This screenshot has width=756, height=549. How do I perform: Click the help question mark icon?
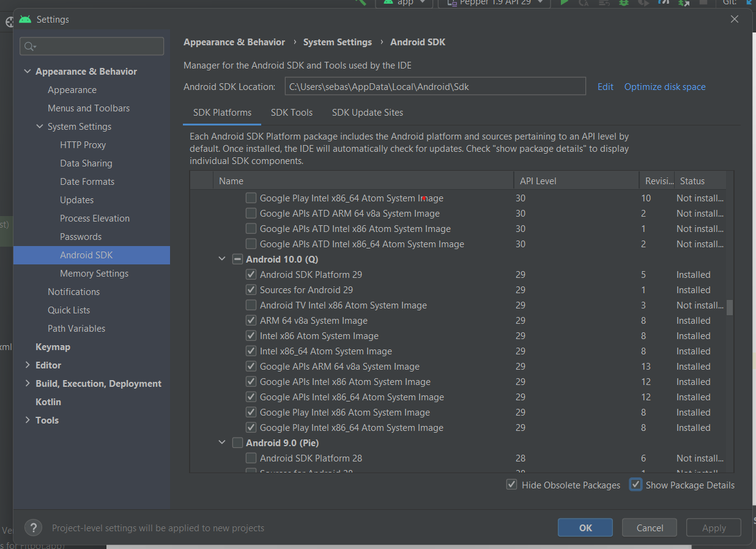(33, 528)
